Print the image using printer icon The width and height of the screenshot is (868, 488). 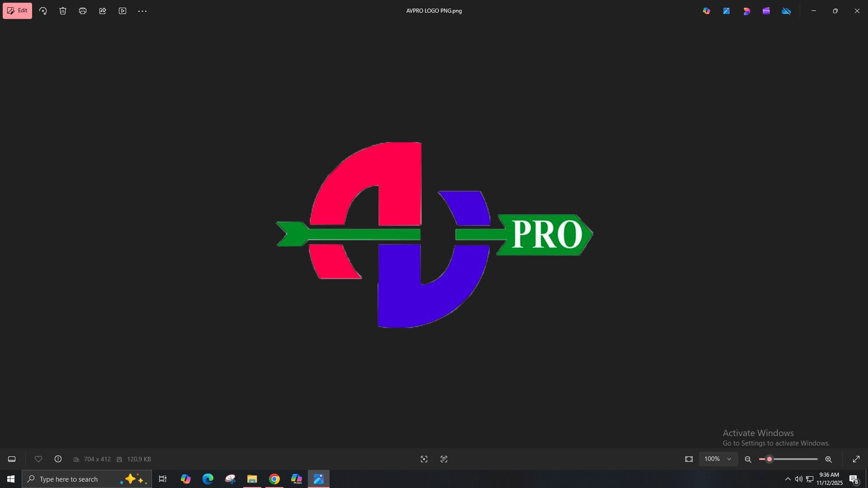point(83,11)
